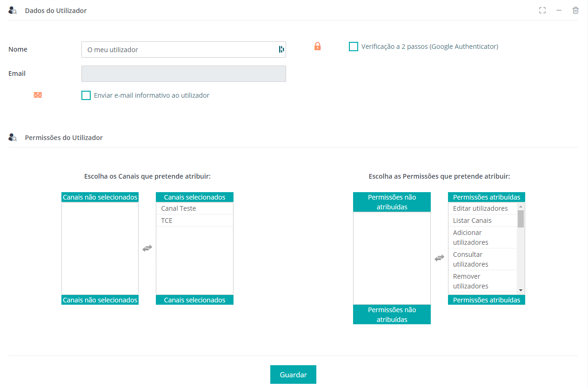Click the Permissões atribuídas scrollbar thumb
Image resolution: width=588 pixels, height=388 pixels.
tap(521, 219)
